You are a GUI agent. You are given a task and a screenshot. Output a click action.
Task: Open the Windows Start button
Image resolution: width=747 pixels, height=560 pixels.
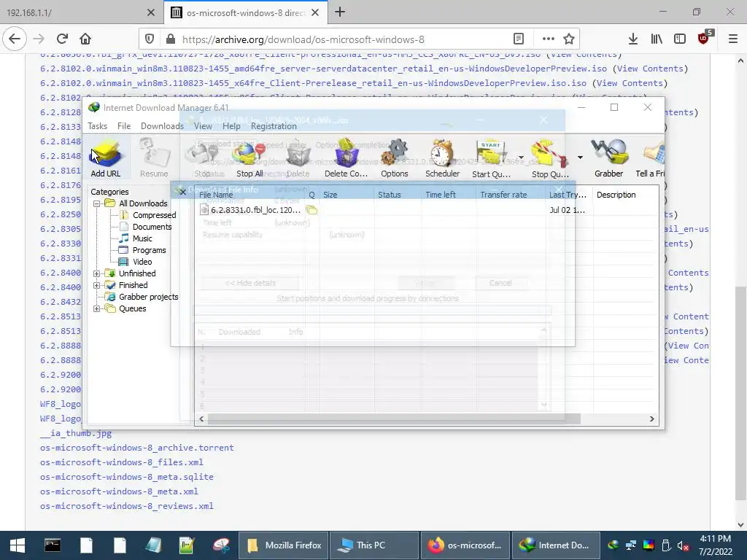coord(18,545)
